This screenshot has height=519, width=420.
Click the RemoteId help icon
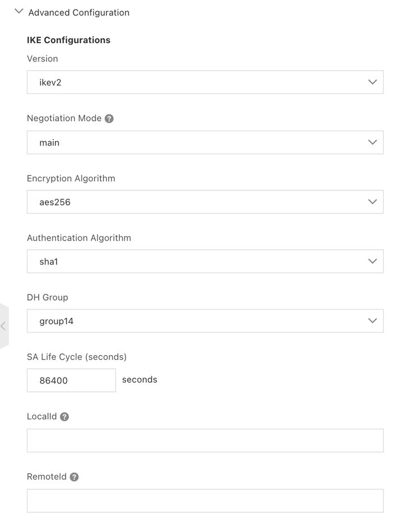pos(74,477)
